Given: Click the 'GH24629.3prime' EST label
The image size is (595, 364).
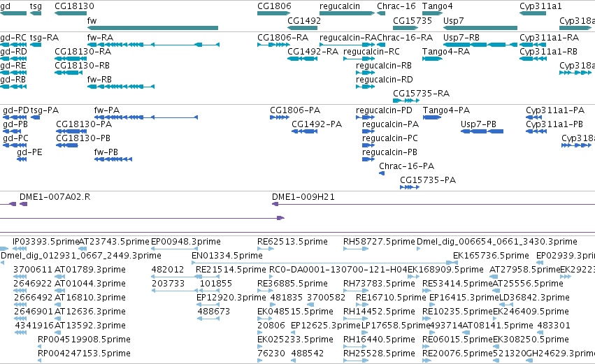Looking at the screenshot, I should click(x=561, y=354).
